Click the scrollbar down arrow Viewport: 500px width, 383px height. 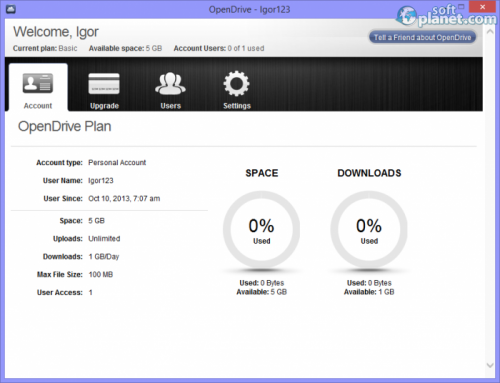click(490, 365)
